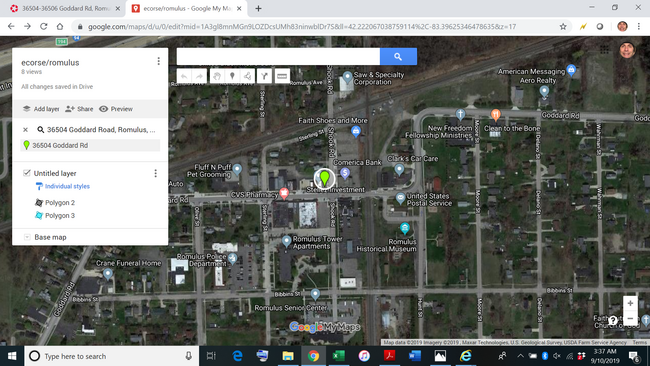This screenshot has width=650, height=366.
Task: Select the Measure distances ruler tool
Action: point(282,76)
